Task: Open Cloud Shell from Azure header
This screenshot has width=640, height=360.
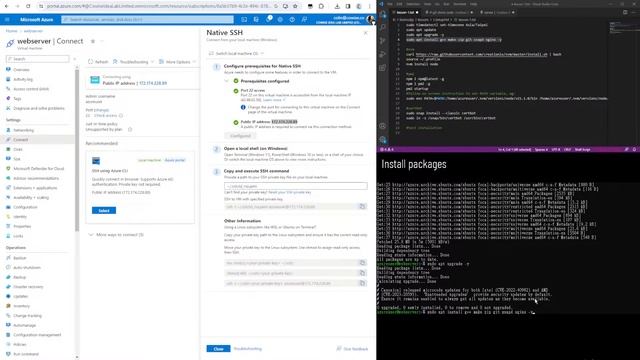Action: [x=244, y=20]
